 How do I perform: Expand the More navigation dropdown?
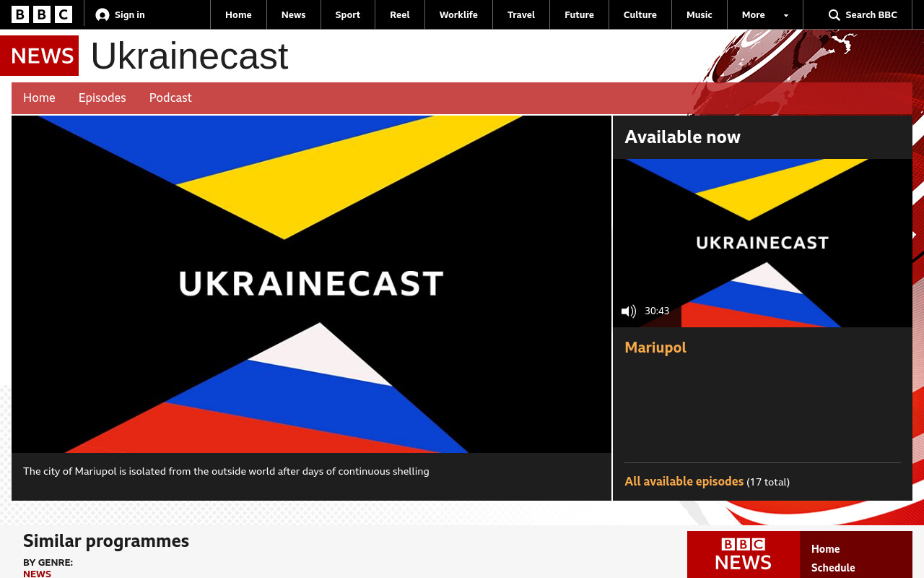[765, 15]
